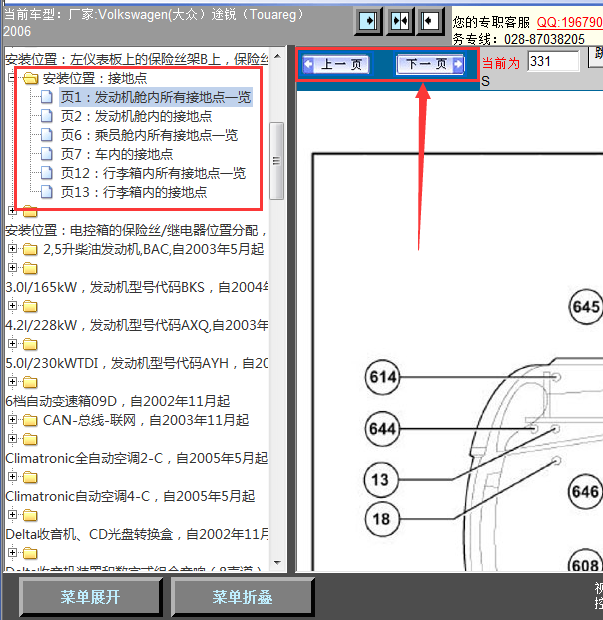The image size is (603, 620).
Task: Open 页7：车内的接地点
Action: [117, 154]
